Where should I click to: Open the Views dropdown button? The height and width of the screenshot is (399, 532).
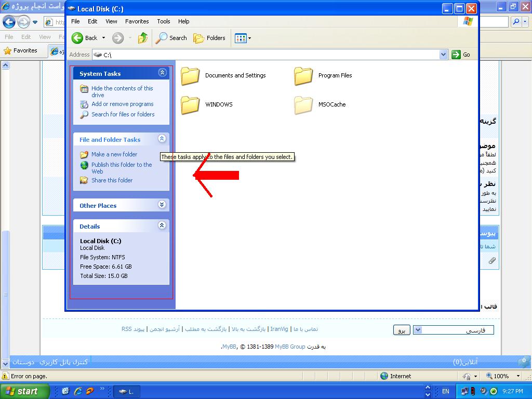[x=243, y=38]
